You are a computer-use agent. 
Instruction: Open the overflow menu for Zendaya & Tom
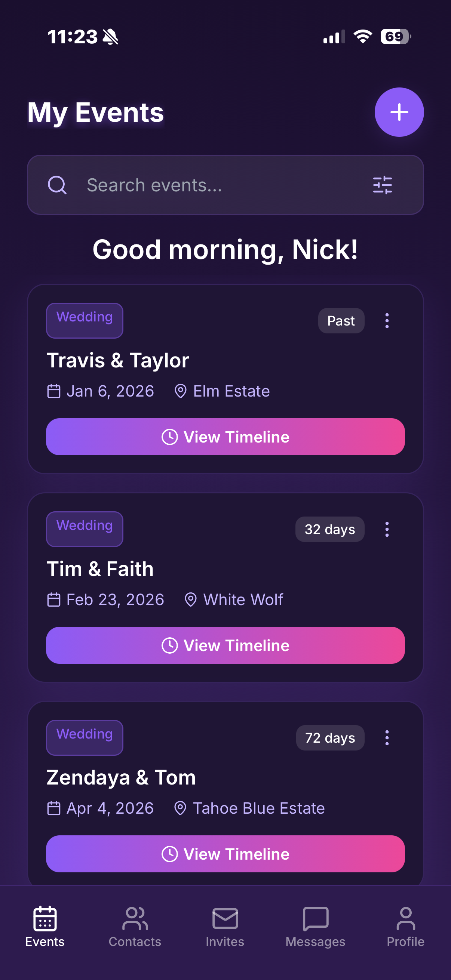[387, 737]
